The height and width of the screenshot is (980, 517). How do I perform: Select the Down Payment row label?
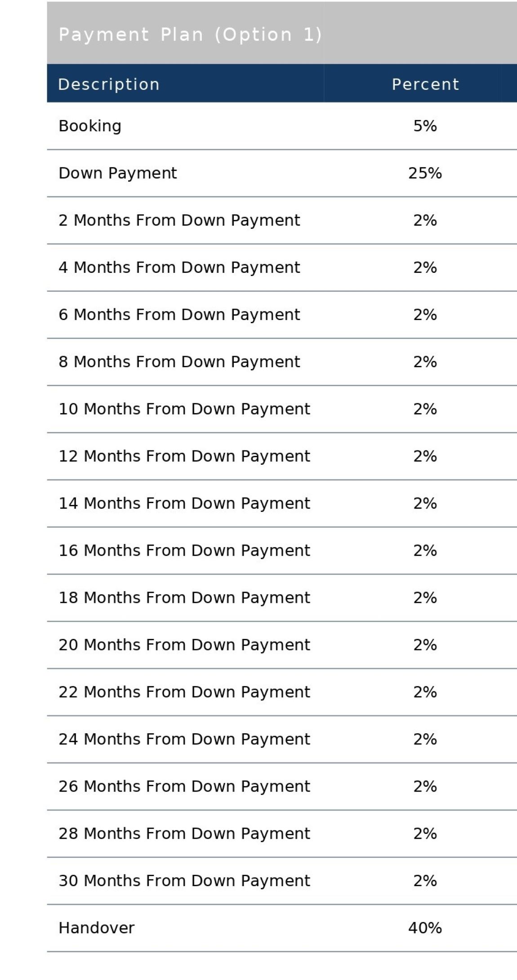click(118, 173)
